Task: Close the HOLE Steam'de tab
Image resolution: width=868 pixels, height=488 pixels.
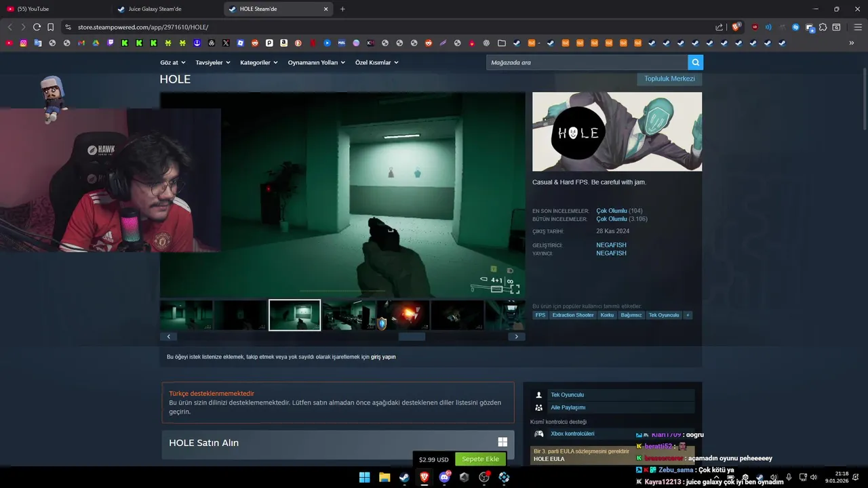Action: point(325,9)
